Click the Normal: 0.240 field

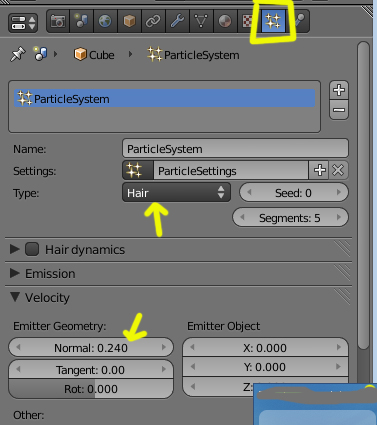[x=91, y=347]
